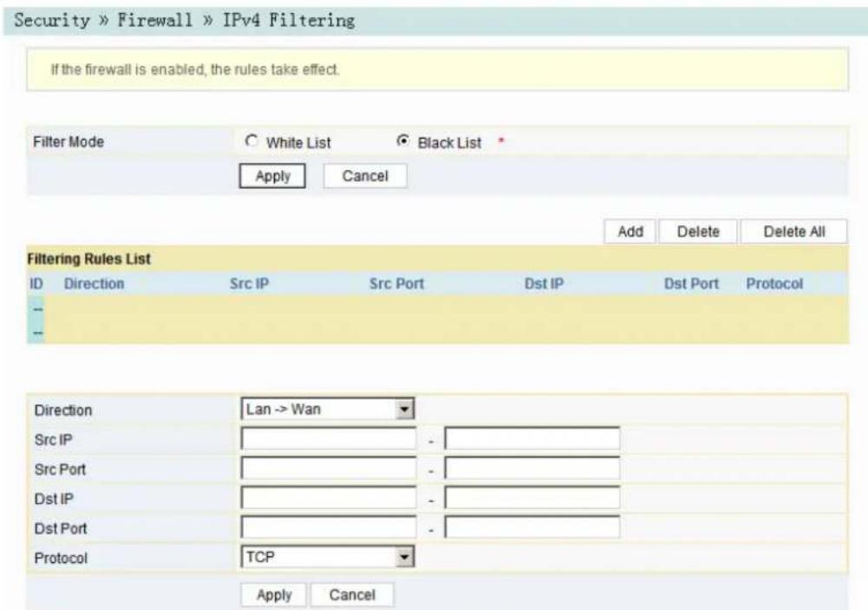Focus the Src IP start field
Screen dimensions: 868x610
329,439
